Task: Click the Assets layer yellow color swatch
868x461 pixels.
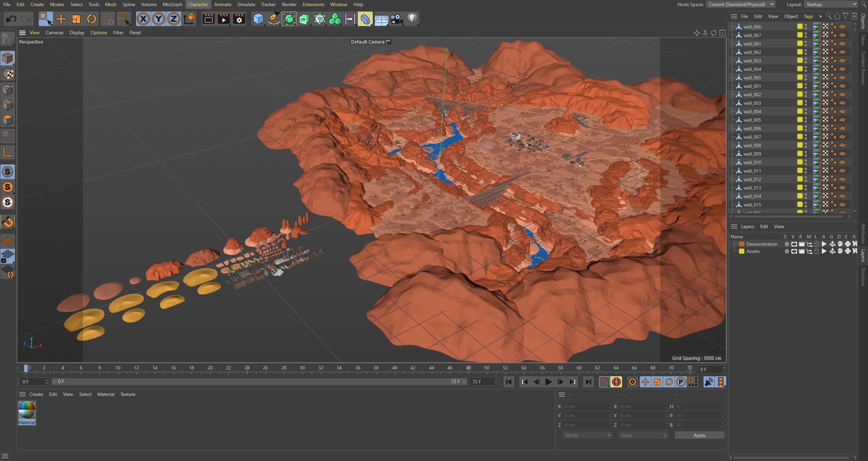Action: pos(741,251)
